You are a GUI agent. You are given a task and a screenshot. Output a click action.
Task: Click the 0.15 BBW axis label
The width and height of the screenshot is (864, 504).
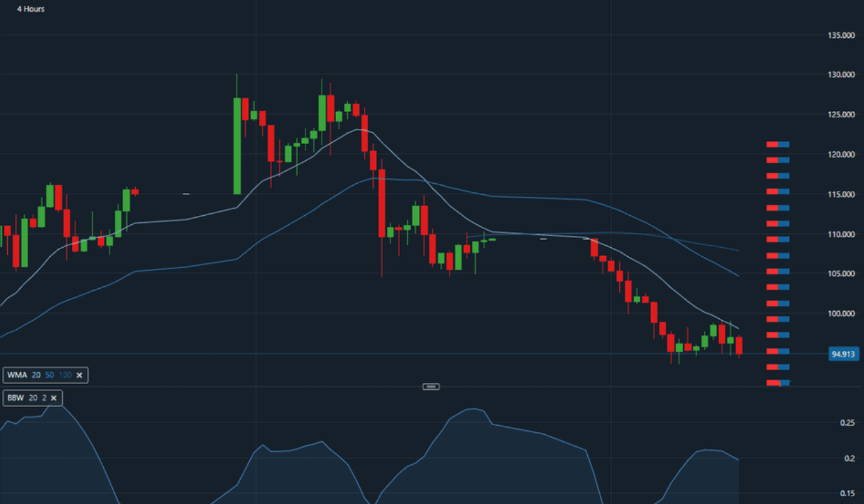click(x=848, y=494)
